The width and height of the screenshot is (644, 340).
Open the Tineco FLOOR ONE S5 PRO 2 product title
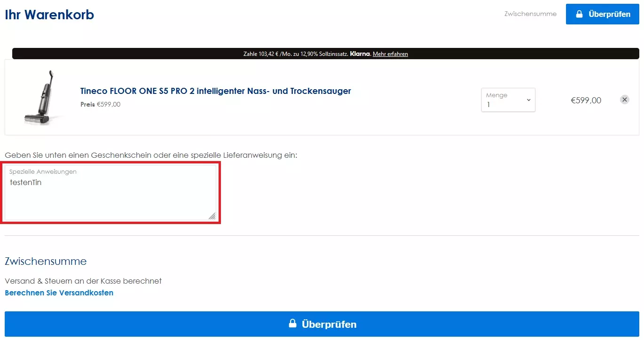click(x=216, y=91)
